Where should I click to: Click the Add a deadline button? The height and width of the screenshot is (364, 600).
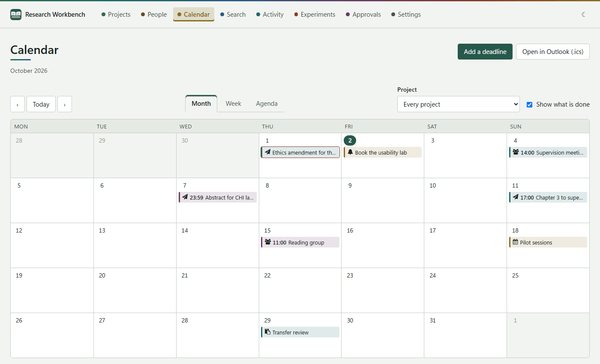pos(485,51)
